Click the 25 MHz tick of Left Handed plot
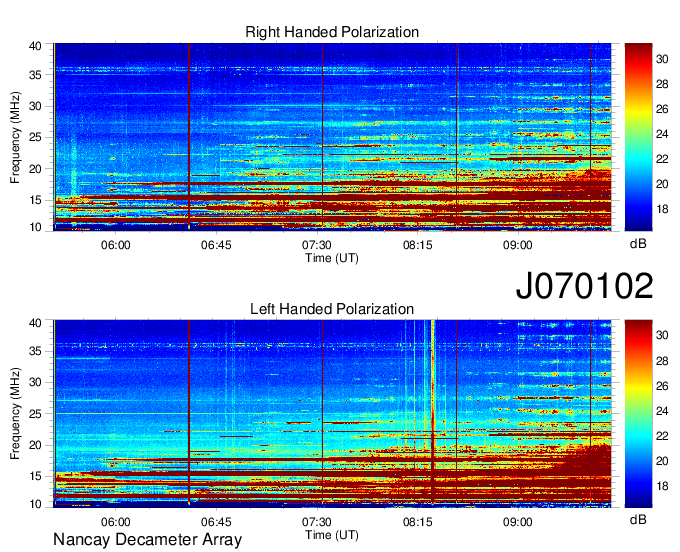Viewport: 680px width, 552px height. tap(35, 414)
